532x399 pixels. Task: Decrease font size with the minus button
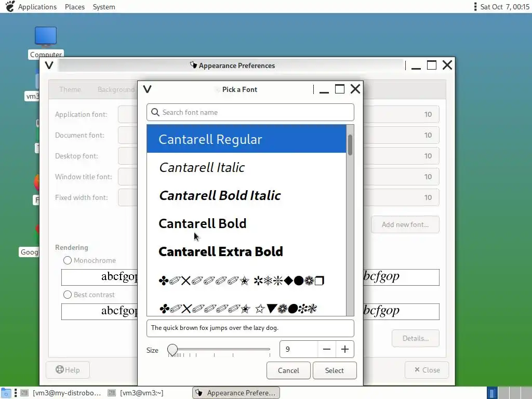pos(327,349)
